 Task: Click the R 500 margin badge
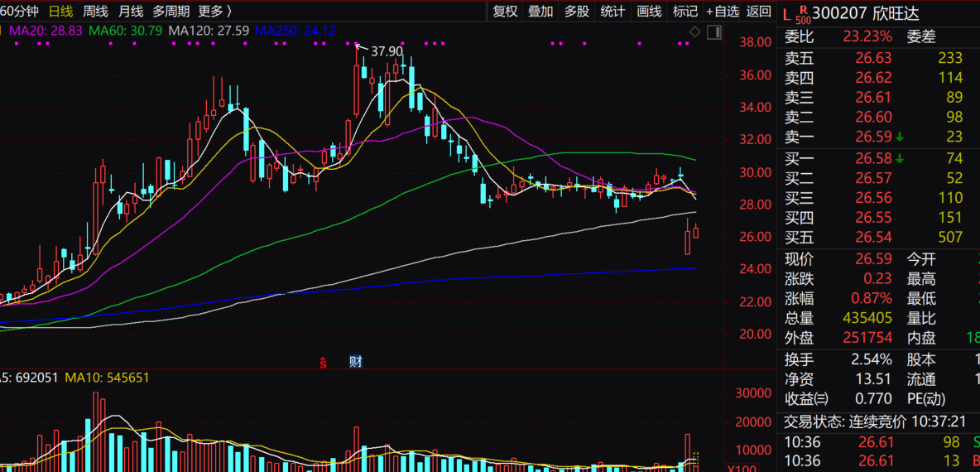802,15
